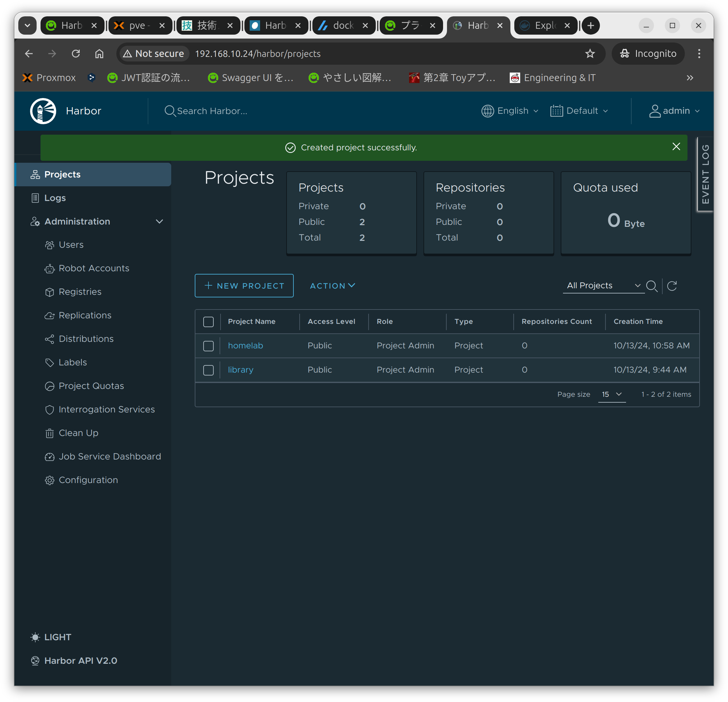Click the New Project button
The width and height of the screenshot is (728, 702).
point(244,286)
